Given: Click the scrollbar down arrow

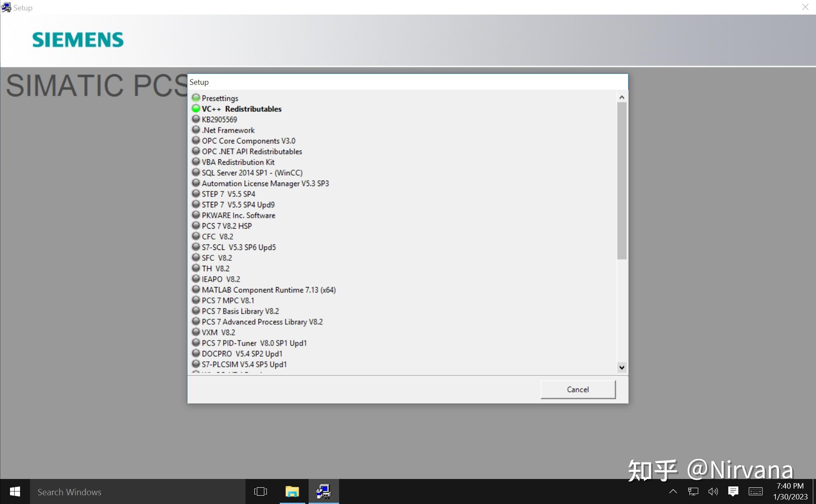Looking at the screenshot, I should 621,368.
